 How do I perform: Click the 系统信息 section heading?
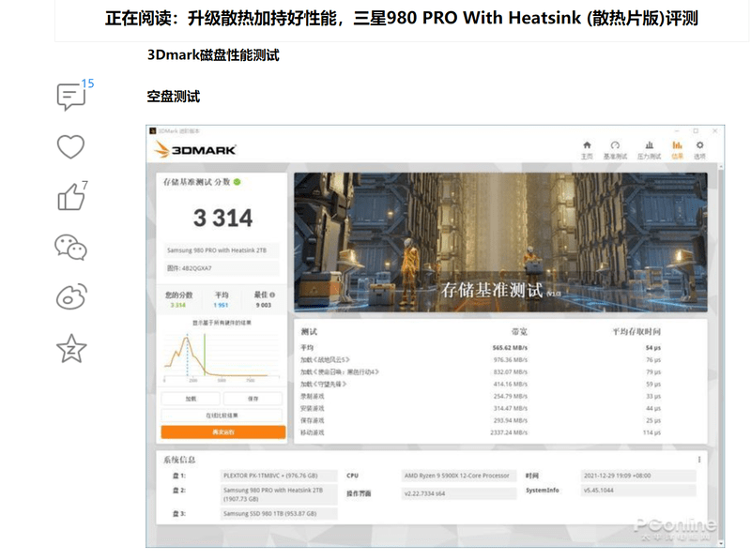[179, 460]
